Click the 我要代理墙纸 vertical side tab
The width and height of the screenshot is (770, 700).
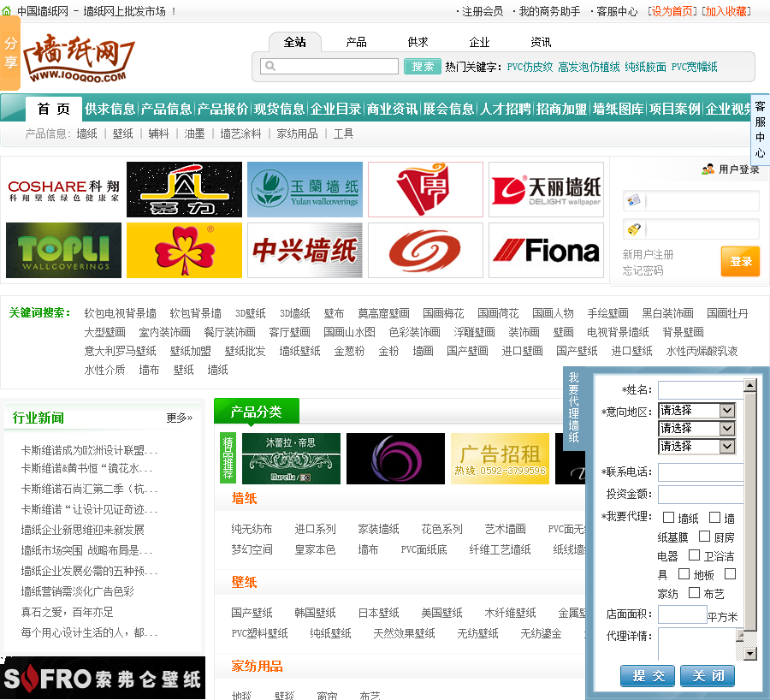click(x=573, y=407)
